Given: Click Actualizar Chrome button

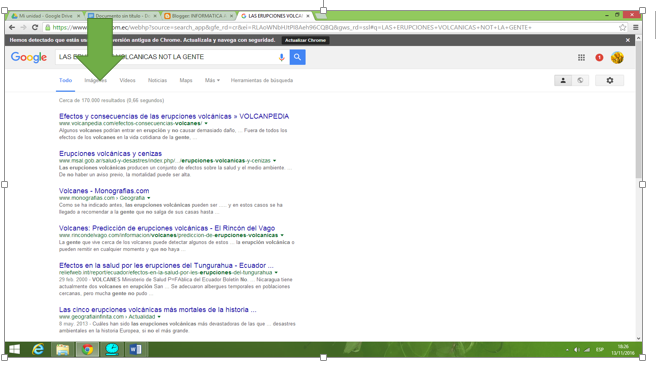Looking at the screenshot, I should click(305, 40).
